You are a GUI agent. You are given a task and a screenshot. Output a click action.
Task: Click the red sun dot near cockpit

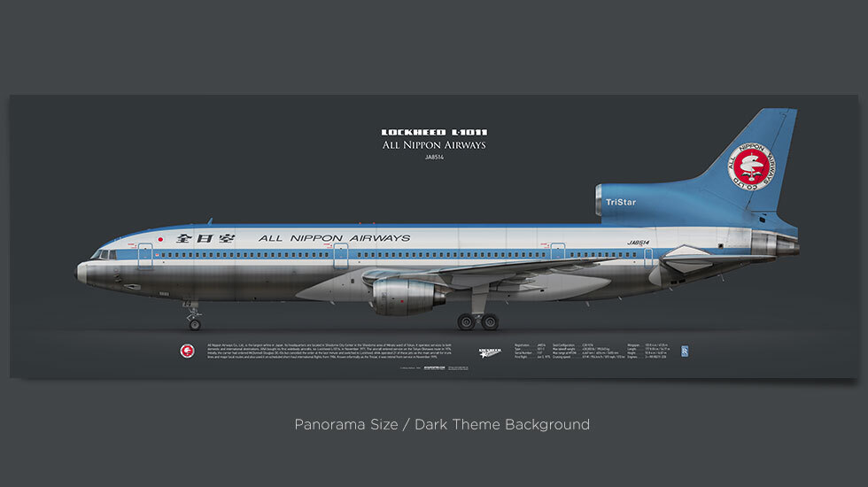(x=160, y=240)
